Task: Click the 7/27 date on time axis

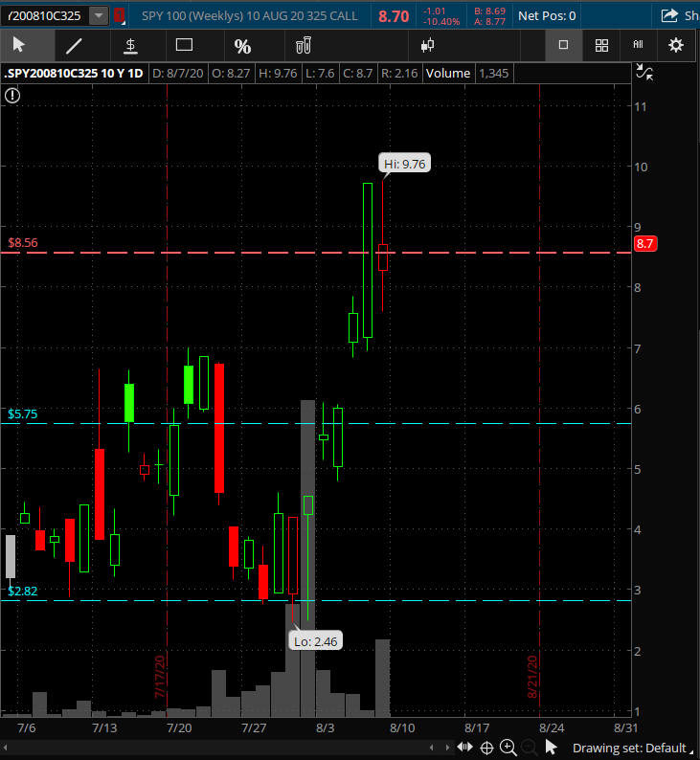Action: (x=254, y=728)
